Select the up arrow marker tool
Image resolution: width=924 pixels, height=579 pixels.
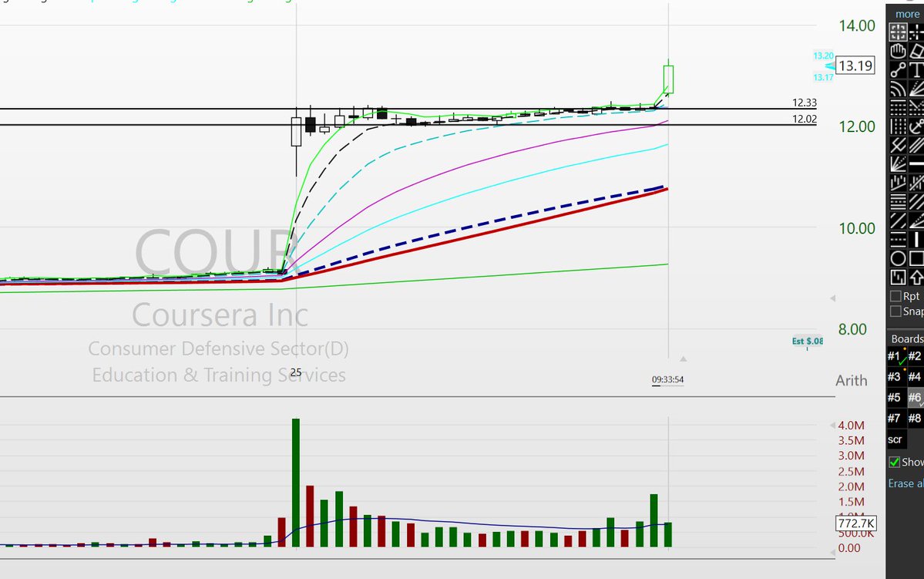[x=916, y=277]
